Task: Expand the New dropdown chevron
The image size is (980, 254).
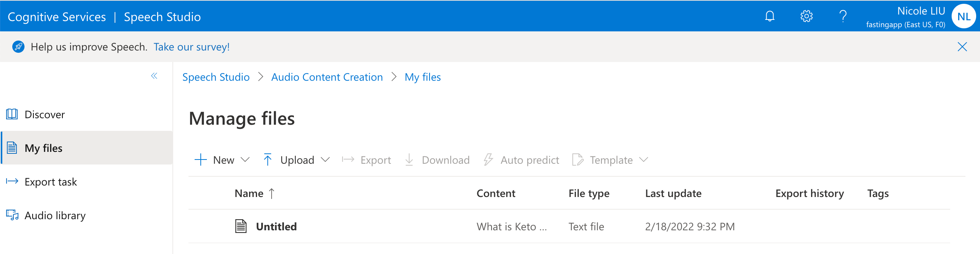Action: (245, 160)
